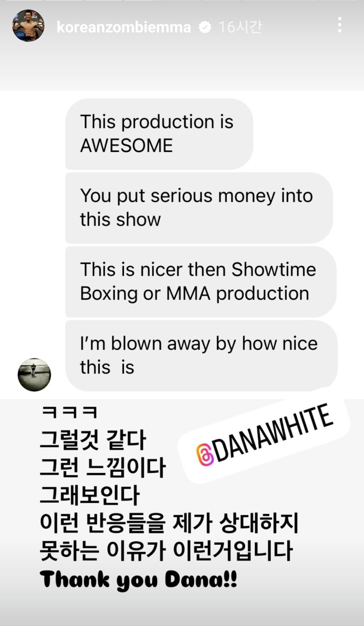
Task: Click the 못하는 이유가 이런거입니다 line
Action: pyautogui.click(x=166, y=550)
